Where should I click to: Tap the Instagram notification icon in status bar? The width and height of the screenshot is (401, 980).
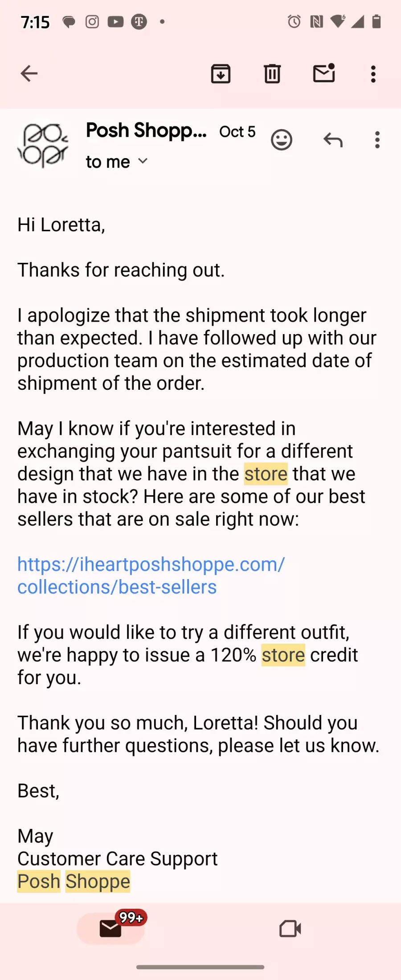(x=92, y=21)
